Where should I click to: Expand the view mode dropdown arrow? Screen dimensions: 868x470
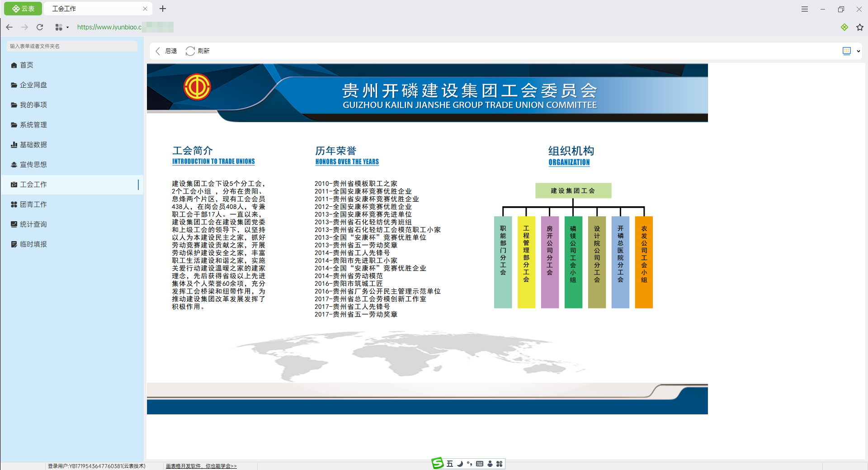click(x=858, y=51)
